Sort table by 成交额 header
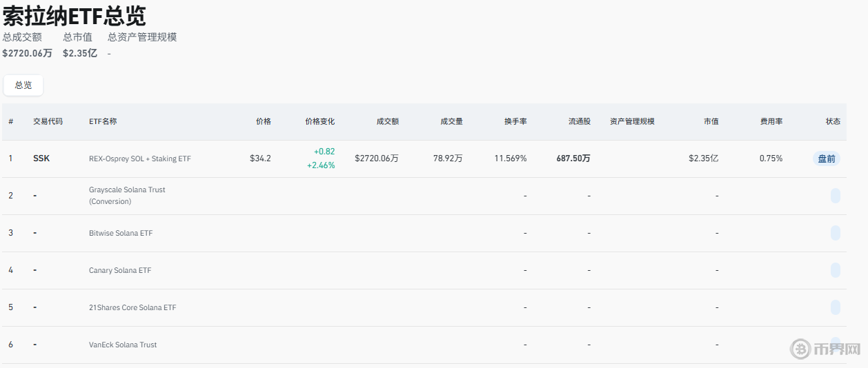Viewport: 868px width, 368px height. coord(387,121)
